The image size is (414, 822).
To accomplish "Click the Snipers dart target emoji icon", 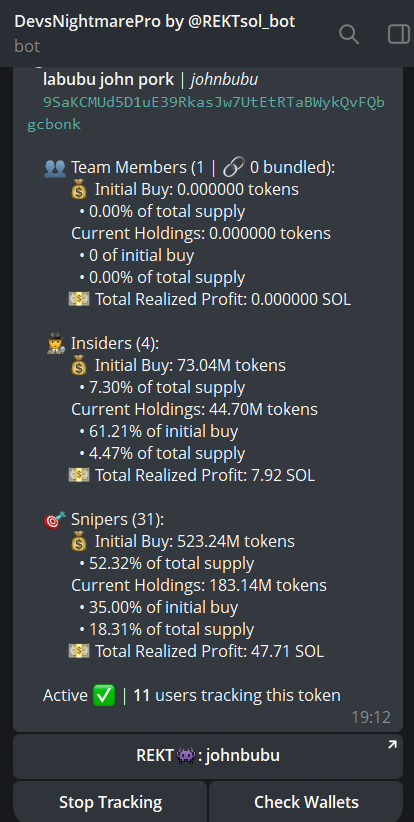I will click(x=55, y=520).
